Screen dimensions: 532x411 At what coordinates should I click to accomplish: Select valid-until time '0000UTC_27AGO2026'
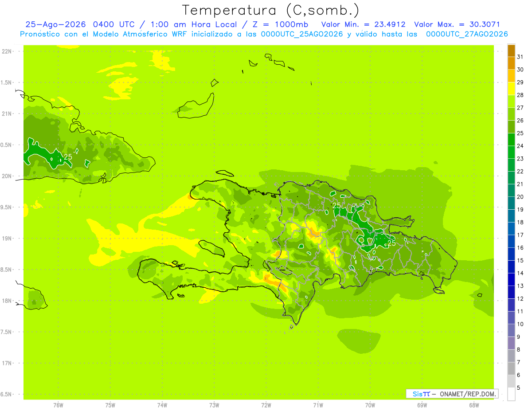point(467,34)
